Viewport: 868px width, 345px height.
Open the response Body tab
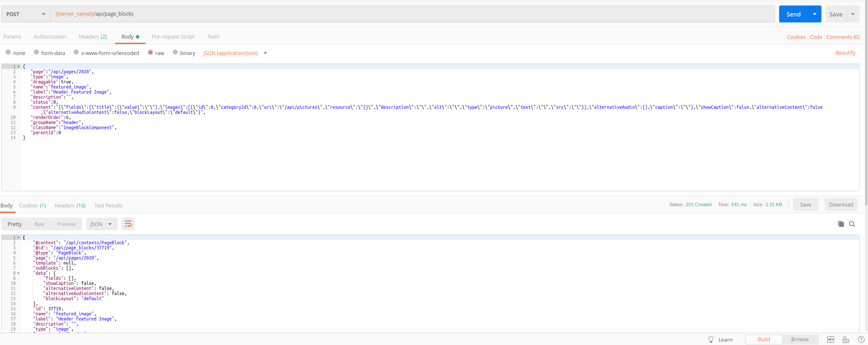[x=6, y=205]
